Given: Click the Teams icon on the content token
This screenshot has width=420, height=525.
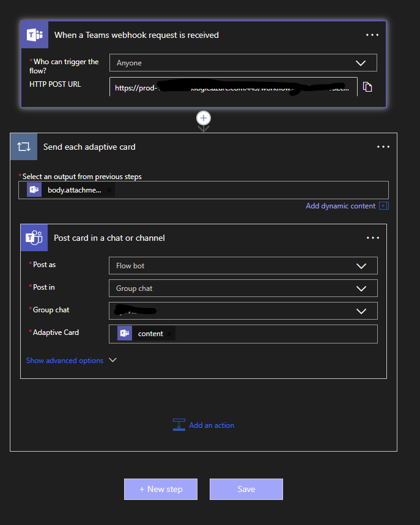Looking at the screenshot, I should 125,334.
